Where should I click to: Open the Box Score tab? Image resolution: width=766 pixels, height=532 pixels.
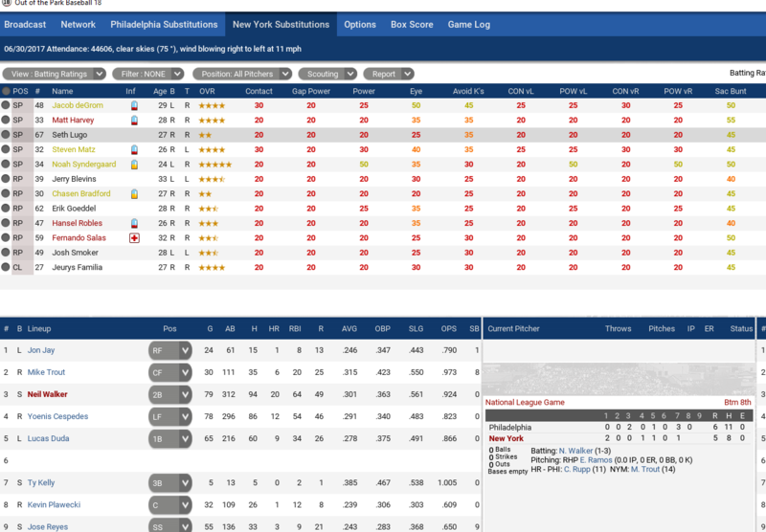click(x=412, y=25)
